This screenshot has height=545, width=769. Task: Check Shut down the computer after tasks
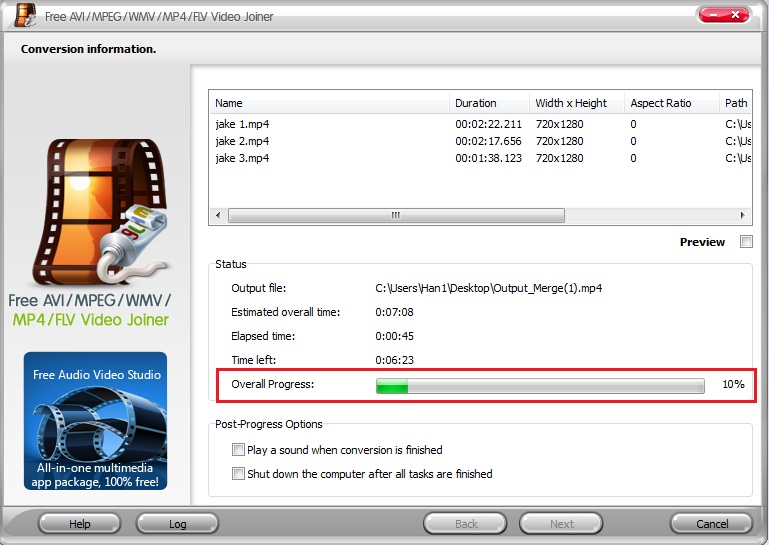(238, 474)
